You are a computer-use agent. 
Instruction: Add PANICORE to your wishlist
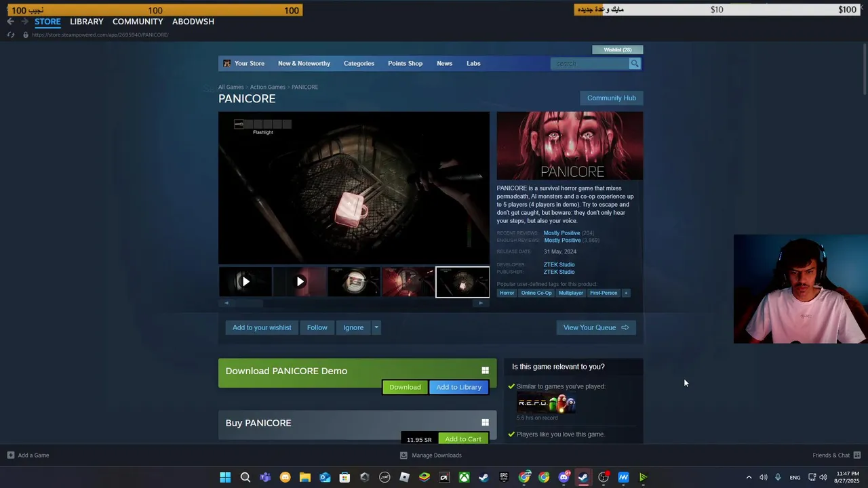tap(262, 327)
